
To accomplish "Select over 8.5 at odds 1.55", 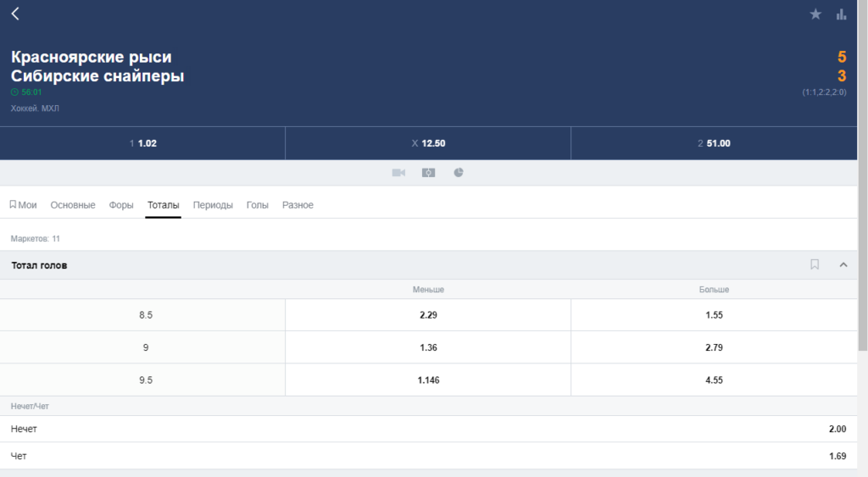I will tap(714, 315).
